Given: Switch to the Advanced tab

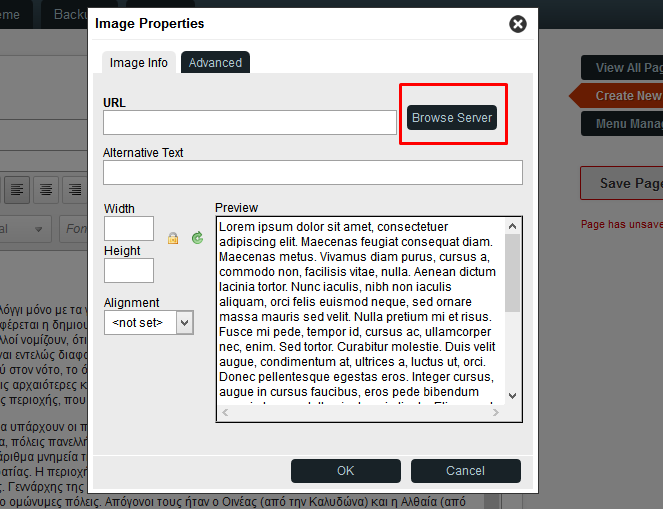Looking at the screenshot, I should pyautogui.click(x=215, y=63).
